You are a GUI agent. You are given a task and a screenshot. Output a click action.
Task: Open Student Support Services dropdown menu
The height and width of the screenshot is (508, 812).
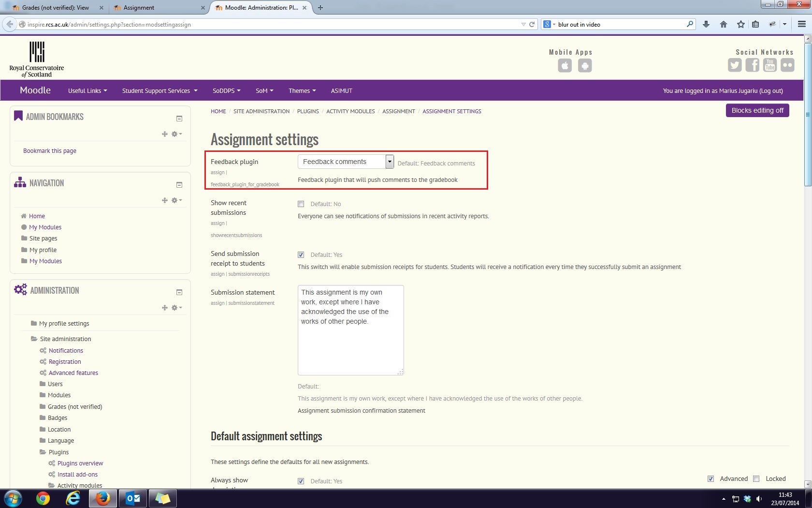pos(159,91)
